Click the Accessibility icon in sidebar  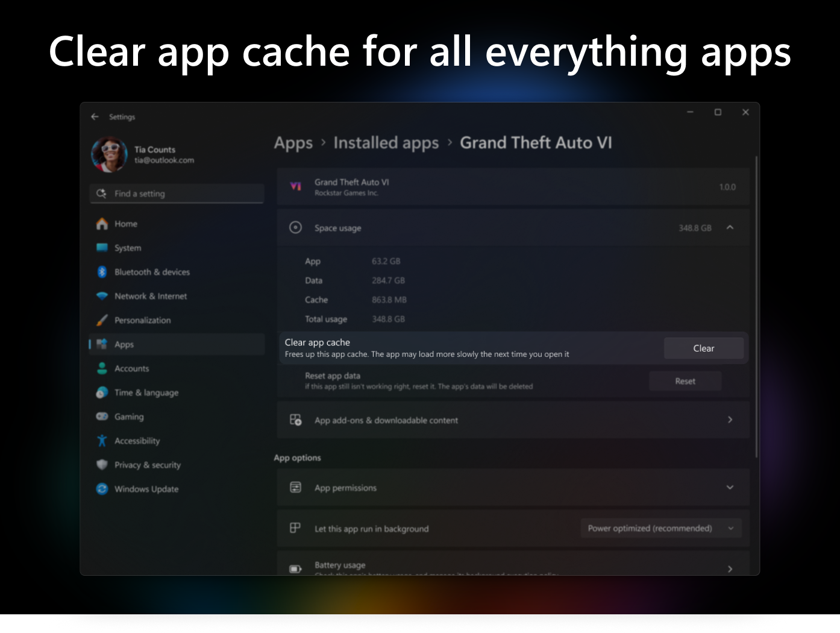(102, 441)
